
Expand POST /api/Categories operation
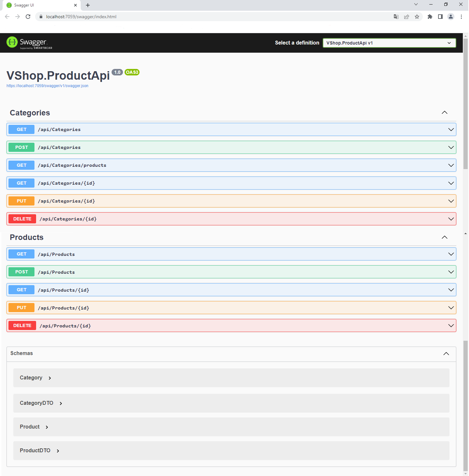[231, 147]
